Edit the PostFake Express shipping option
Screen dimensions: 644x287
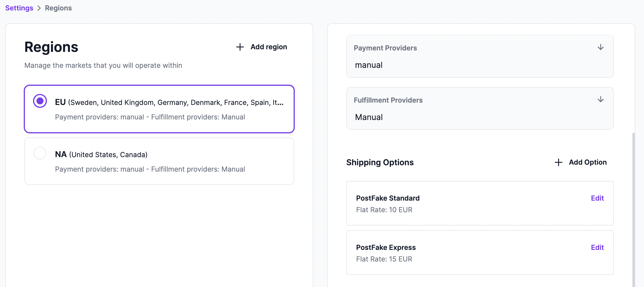point(597,247)
